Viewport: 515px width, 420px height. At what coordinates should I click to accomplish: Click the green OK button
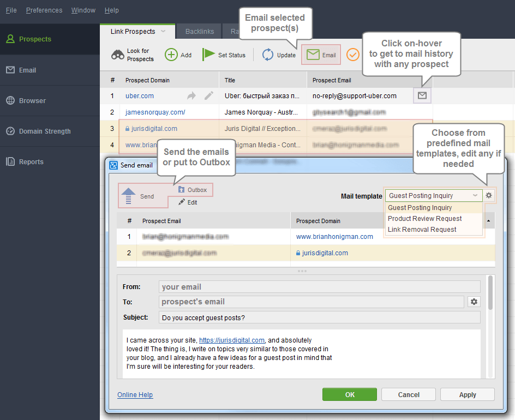pos(350,394)
